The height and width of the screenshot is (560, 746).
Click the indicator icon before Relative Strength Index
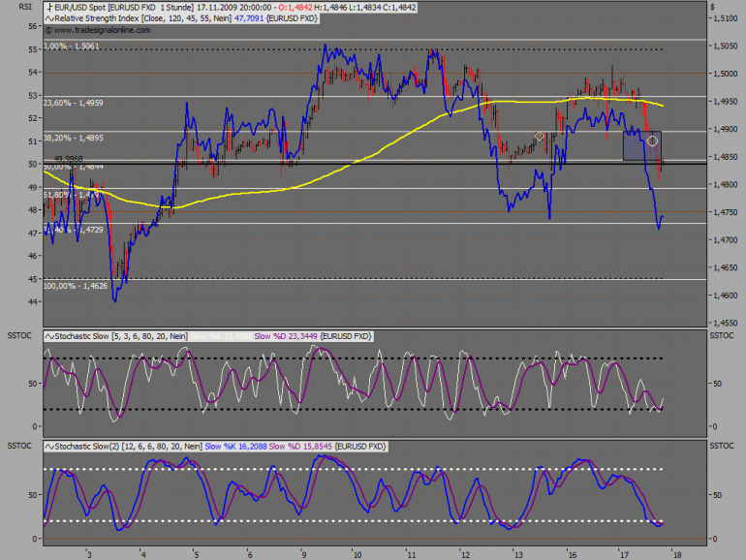point(49,18)
